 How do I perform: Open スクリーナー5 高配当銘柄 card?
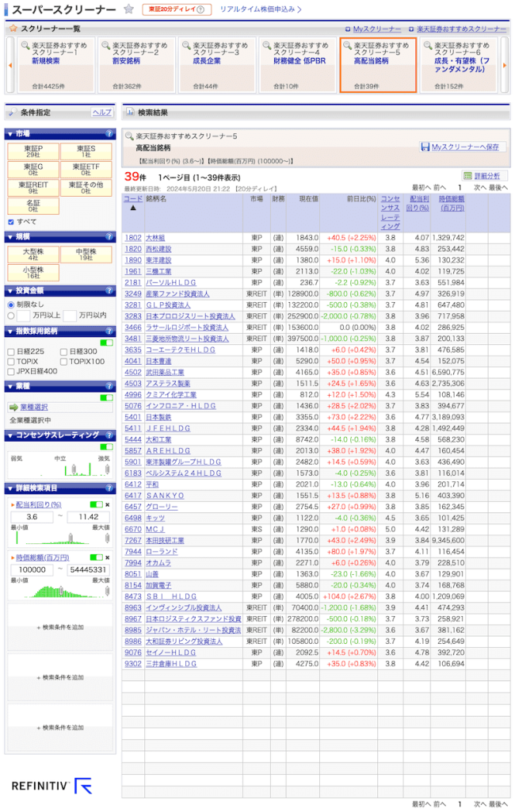[379, 65]
